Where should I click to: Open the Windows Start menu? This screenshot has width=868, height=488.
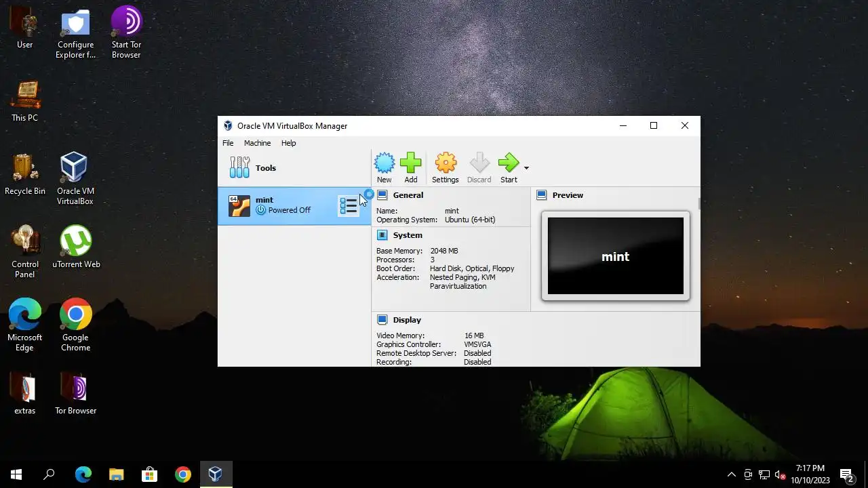pyautogui.click(x=16, y=474)
